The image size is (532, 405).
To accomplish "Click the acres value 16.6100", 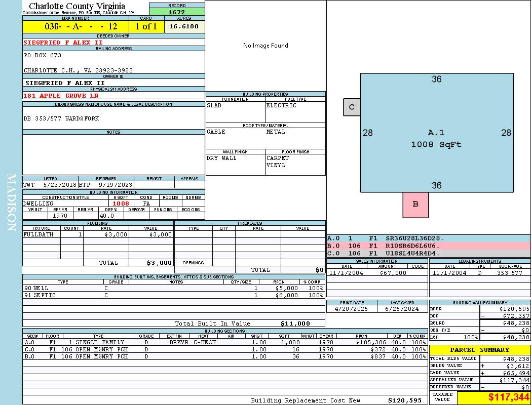I will 184,26.
